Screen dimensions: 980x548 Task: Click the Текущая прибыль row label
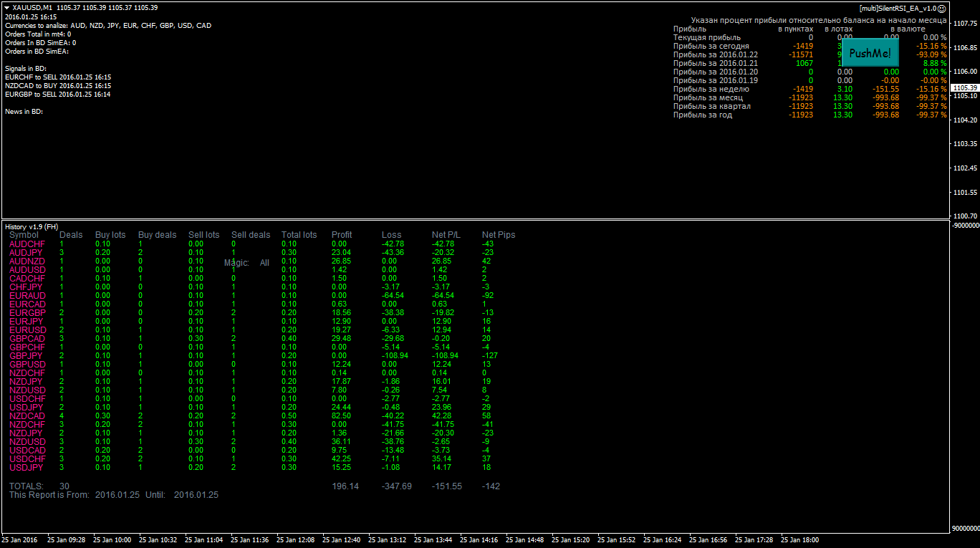pos(707,37)
